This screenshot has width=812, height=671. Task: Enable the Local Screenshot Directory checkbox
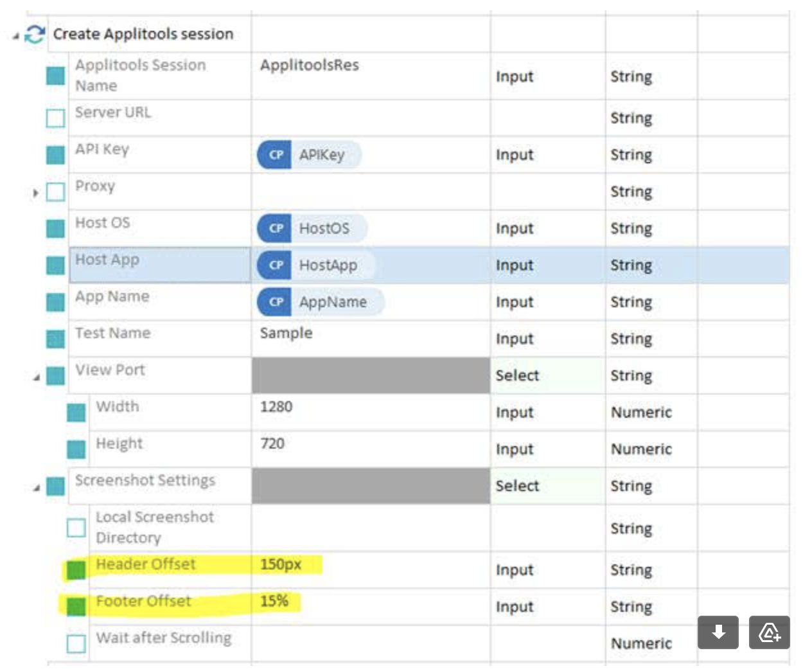click(x=76, y=528)
